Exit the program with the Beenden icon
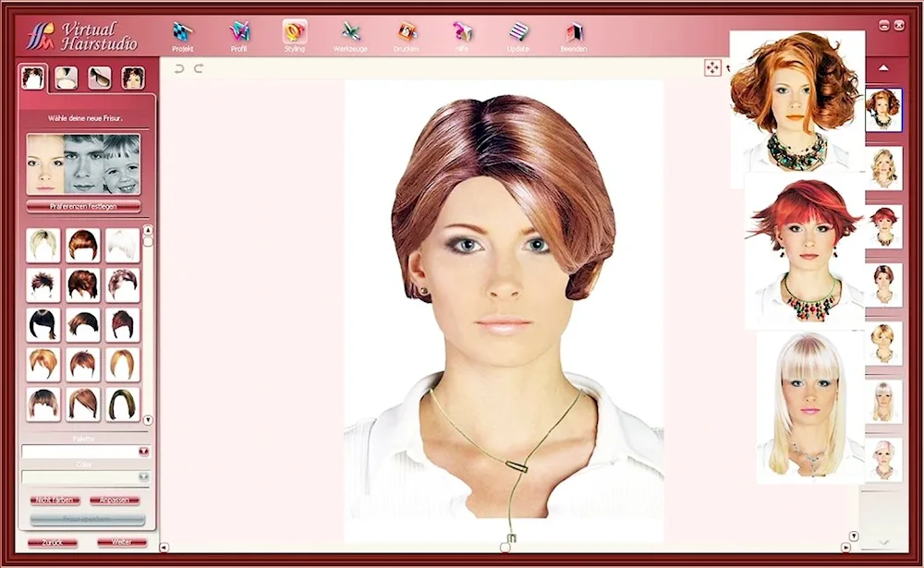 tap(574, 34)
